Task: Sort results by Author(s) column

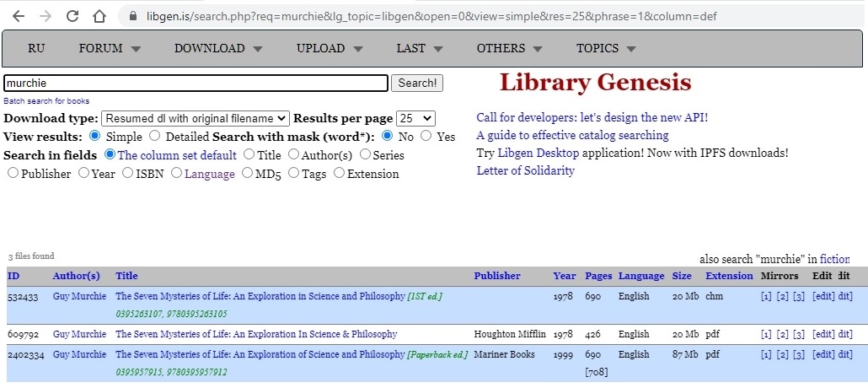Action: click(77, 276)
